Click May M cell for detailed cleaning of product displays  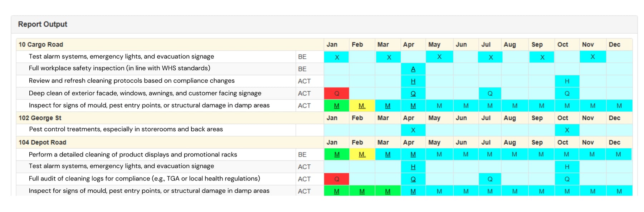(439, 154)
